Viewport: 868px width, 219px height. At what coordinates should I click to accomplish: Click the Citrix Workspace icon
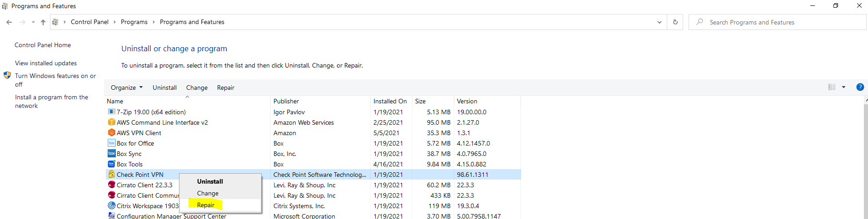[x=111, y=205]
